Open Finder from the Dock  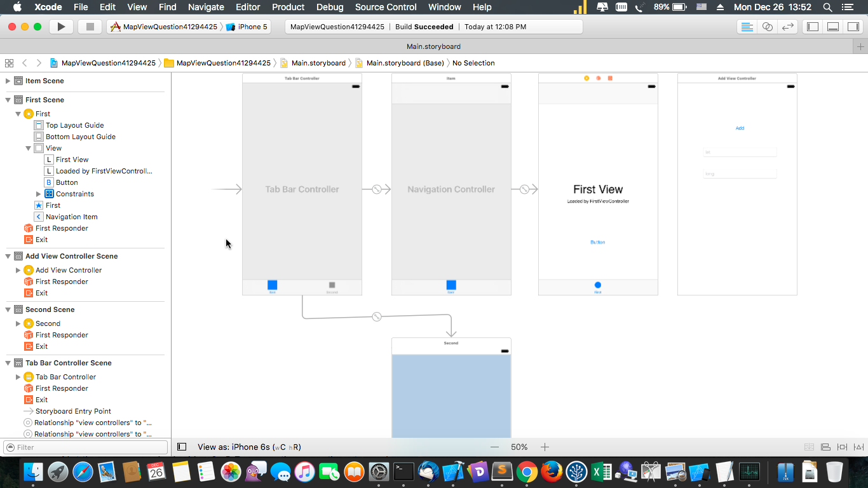tap(33, 472)
